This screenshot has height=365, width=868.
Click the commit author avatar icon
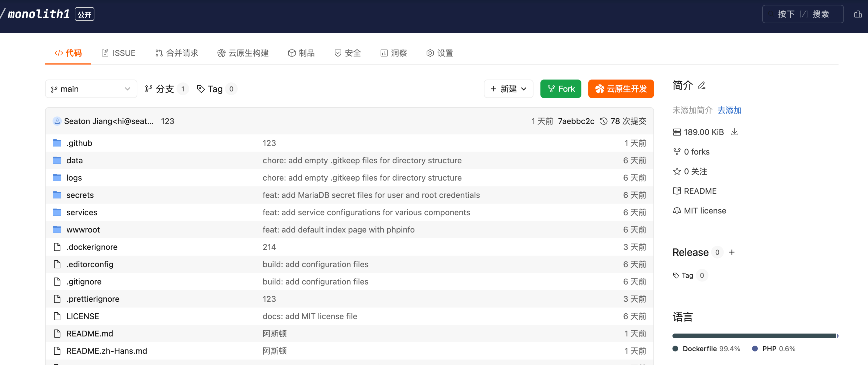coord(57,121)
